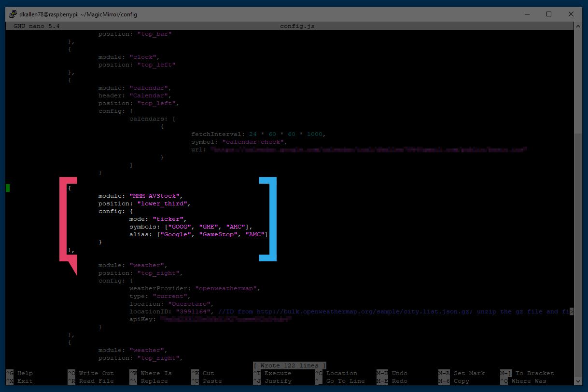Click the ^\ Replace shortcut

click(x=149, y=381)
